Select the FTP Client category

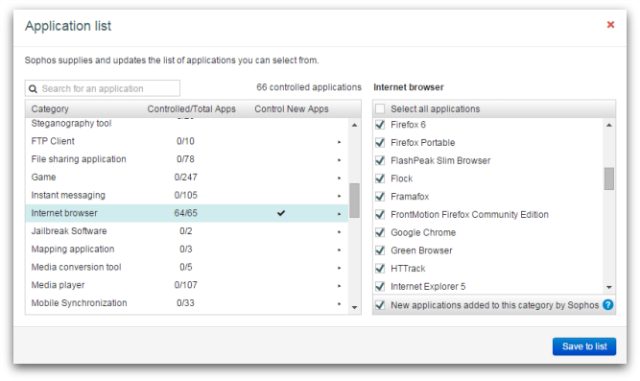(187, 141)
